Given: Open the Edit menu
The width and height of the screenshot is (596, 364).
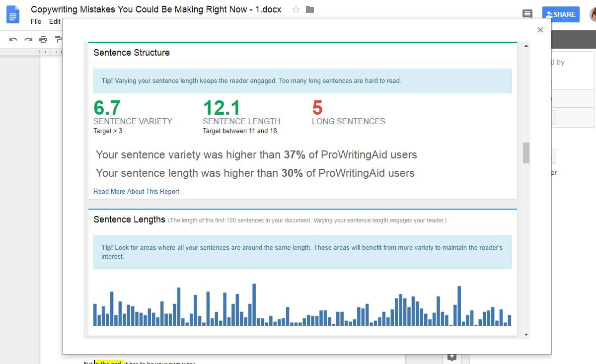Looking at the screenshot, I should click(x=55, y=21).
